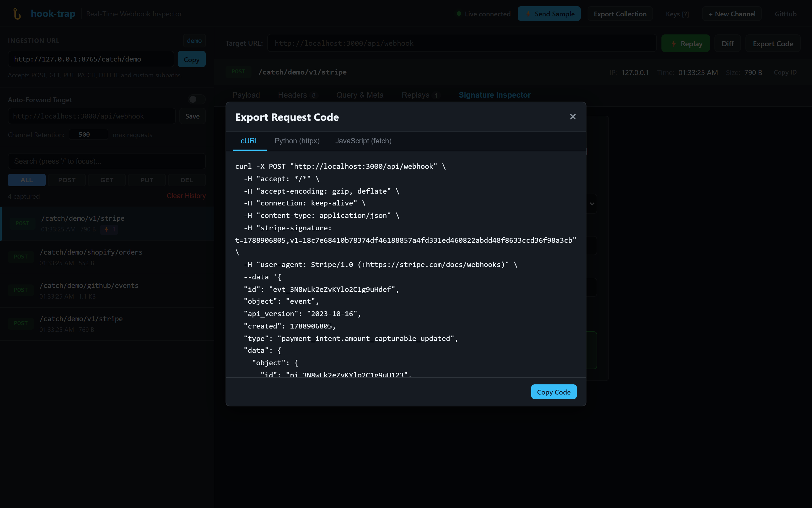The width and height of the screenshot is (812, 508).
Task: Switch to the cURL tab
Action: pos(250,141)
